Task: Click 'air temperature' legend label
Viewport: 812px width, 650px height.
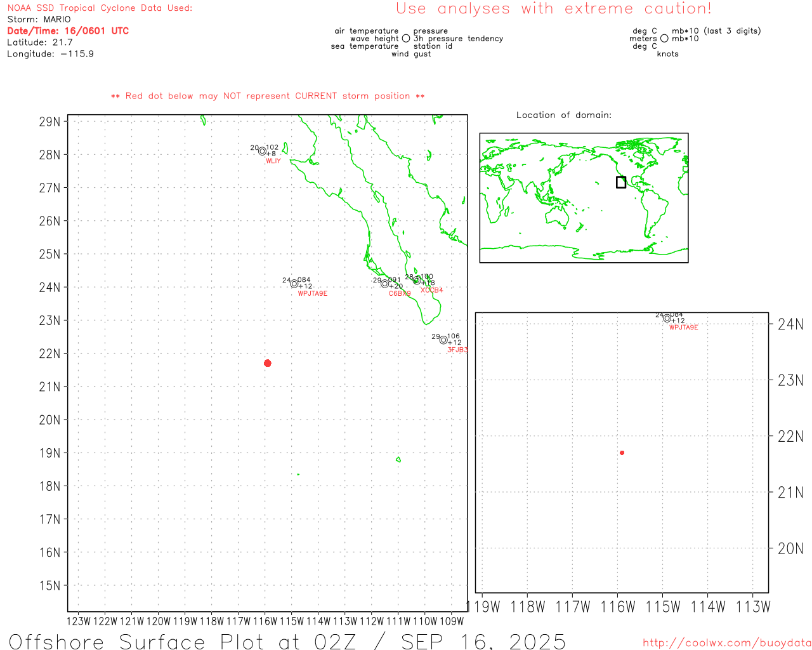Action: [x=367, y=31]
